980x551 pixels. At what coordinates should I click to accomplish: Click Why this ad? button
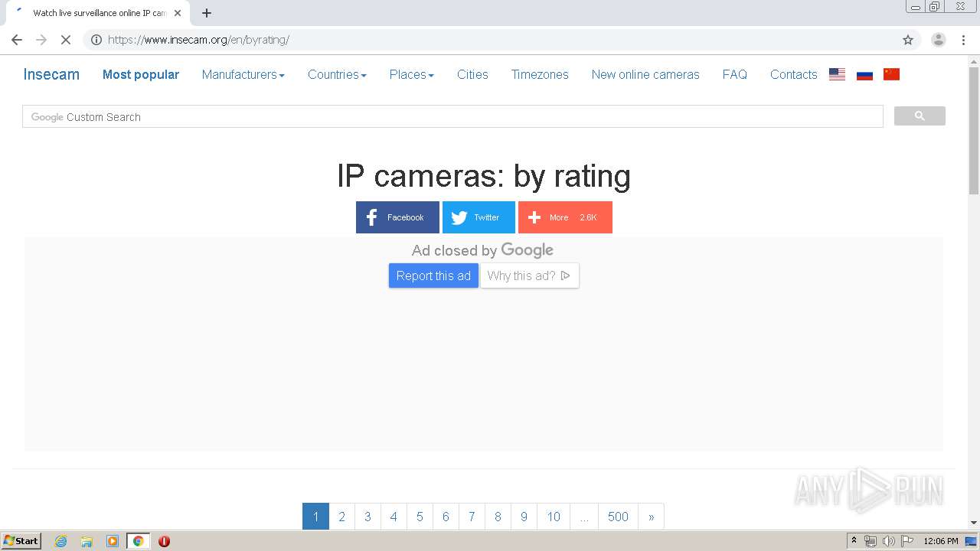coord(530,275)
